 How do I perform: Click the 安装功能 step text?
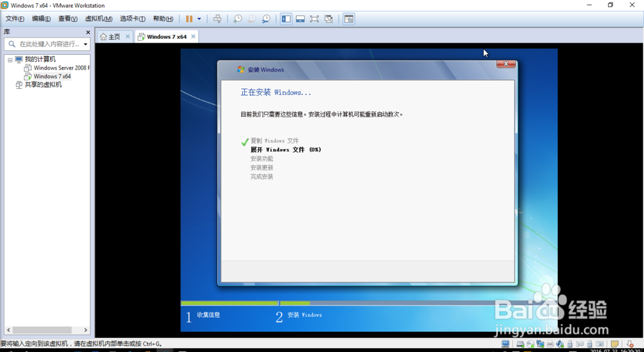pyautogui.click(x=261, y=159)
